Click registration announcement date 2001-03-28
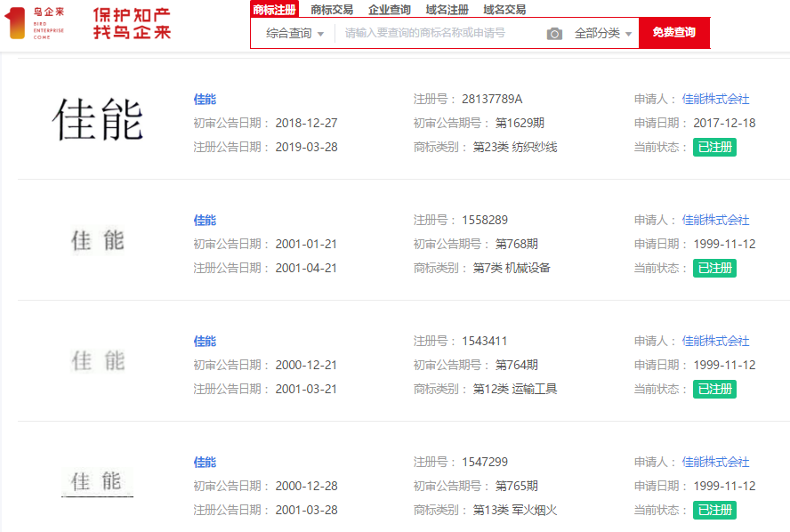790x532 pixels. click(306, 510)
